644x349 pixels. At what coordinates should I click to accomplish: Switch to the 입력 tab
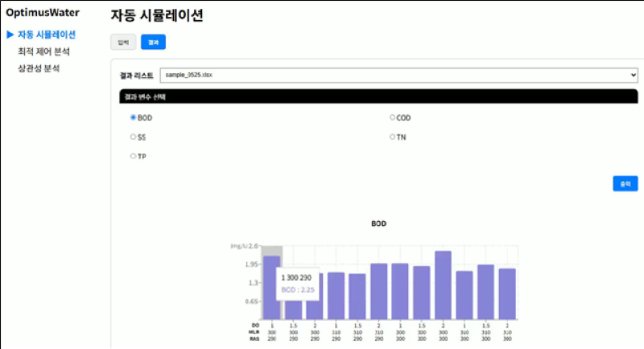[122, 43]
